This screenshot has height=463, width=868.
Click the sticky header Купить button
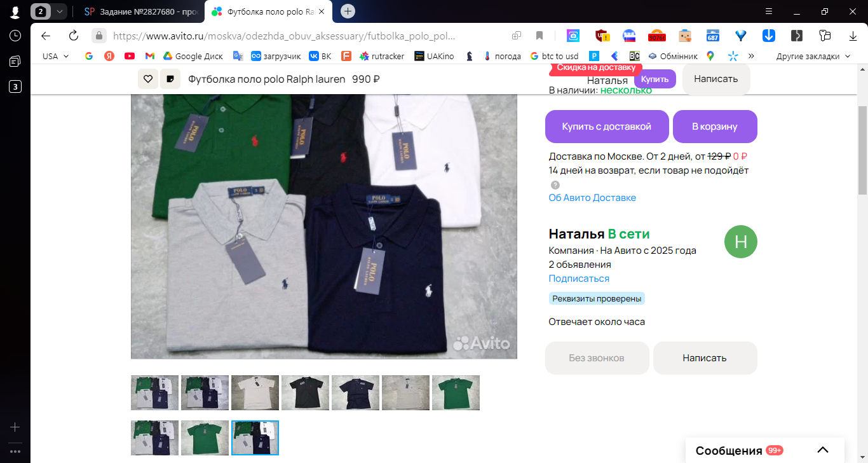tap(654, 79)
